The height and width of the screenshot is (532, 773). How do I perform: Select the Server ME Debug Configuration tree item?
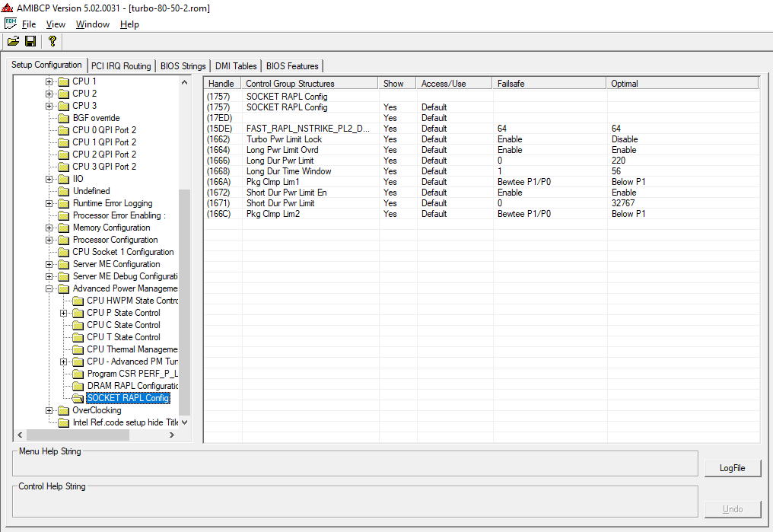pyautogui.click(x=126, y=276)
